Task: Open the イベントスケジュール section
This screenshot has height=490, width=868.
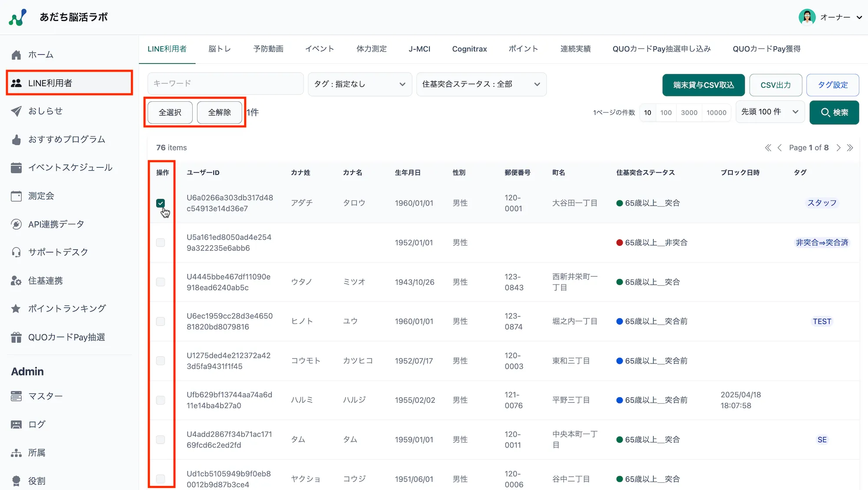Action: [70, 167]
